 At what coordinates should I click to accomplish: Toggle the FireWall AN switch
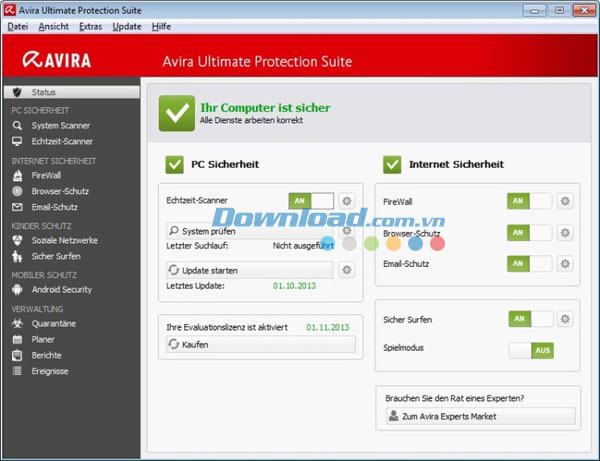pyautogui.click(x=530, y=201)
